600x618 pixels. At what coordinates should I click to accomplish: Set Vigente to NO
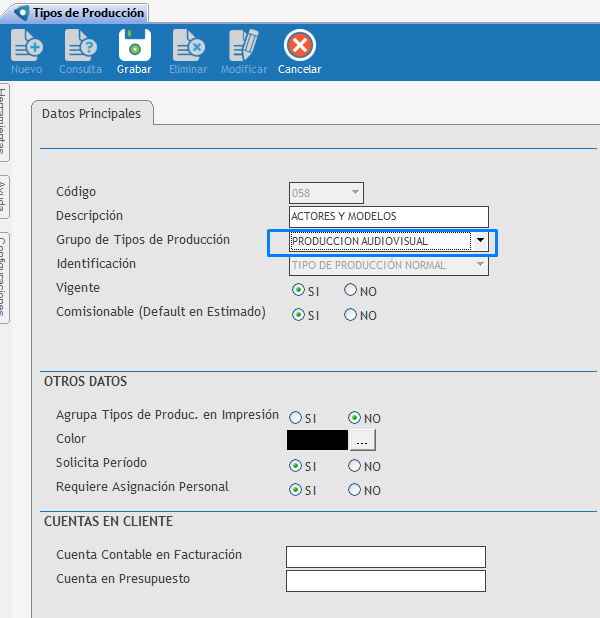(x=351, y=290)
